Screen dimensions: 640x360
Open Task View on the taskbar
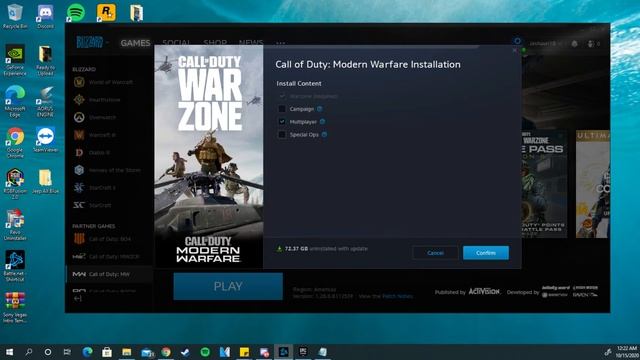(67, 352)
